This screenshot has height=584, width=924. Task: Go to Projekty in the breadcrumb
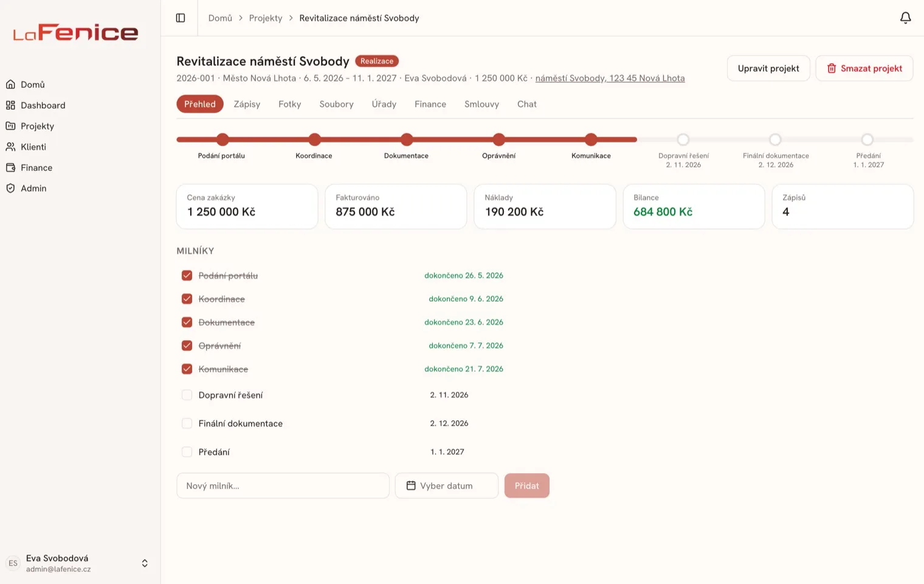pos(266,18)
